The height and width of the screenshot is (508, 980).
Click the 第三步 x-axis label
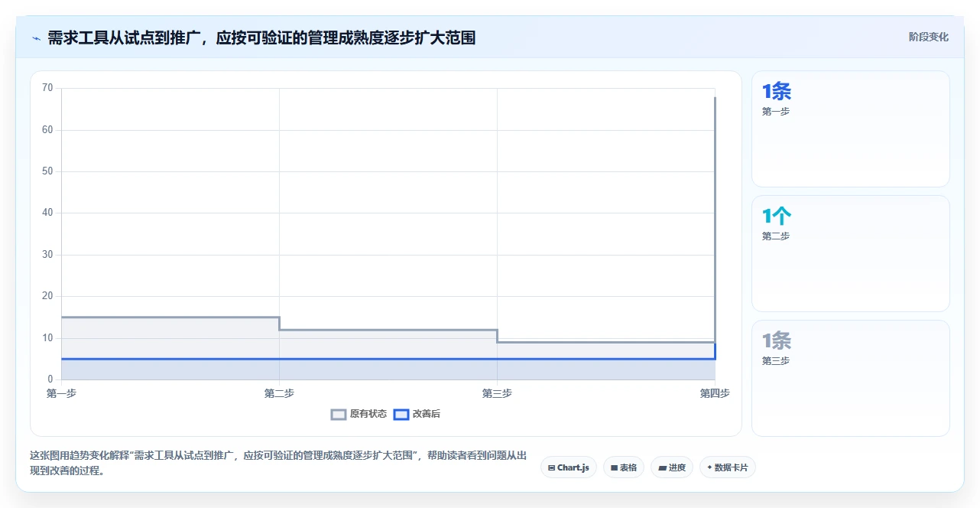[497, 393]
